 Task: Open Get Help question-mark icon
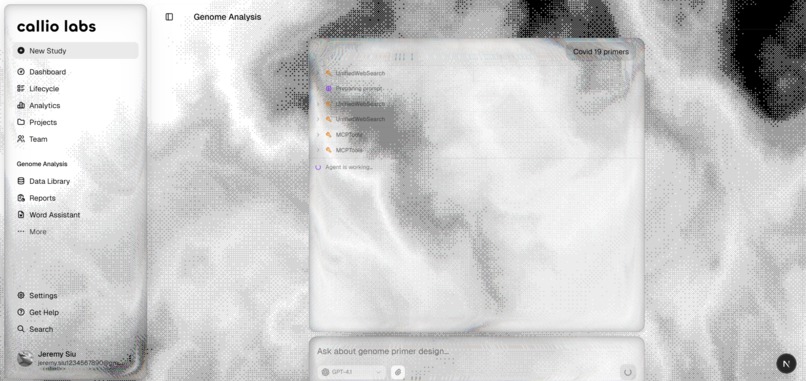coord(21,312)
